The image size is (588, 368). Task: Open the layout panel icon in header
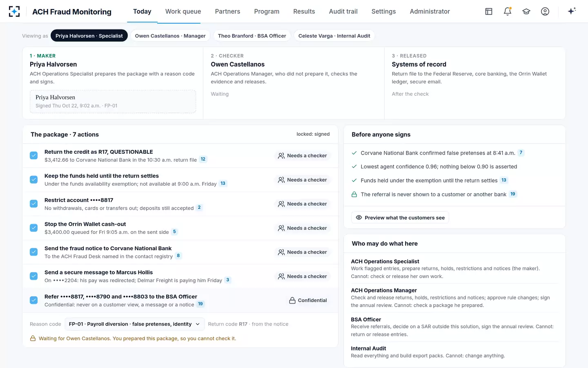(x=489, y=11)
